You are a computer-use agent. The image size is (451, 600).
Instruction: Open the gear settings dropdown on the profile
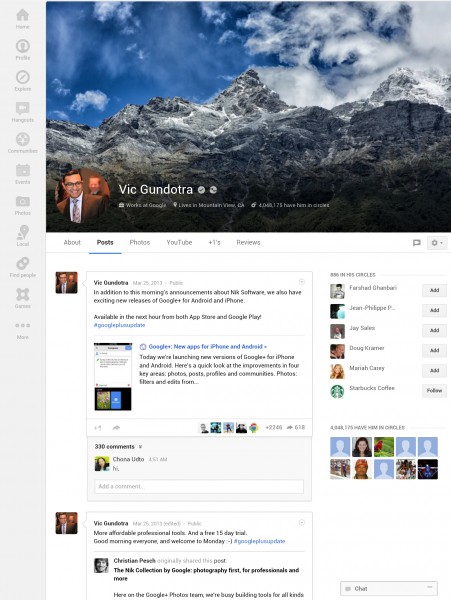tap(437, 243)
